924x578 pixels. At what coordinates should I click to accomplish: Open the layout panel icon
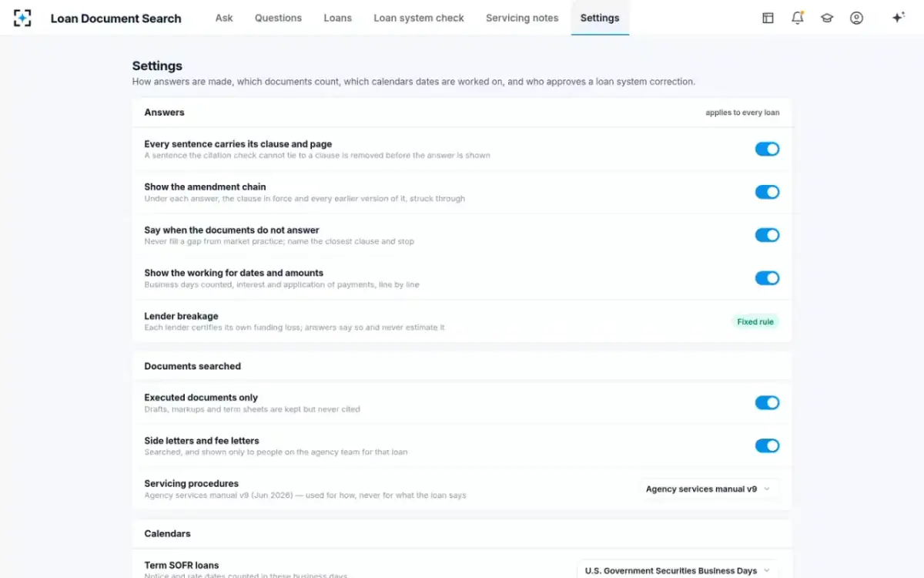tap(768, 18)
